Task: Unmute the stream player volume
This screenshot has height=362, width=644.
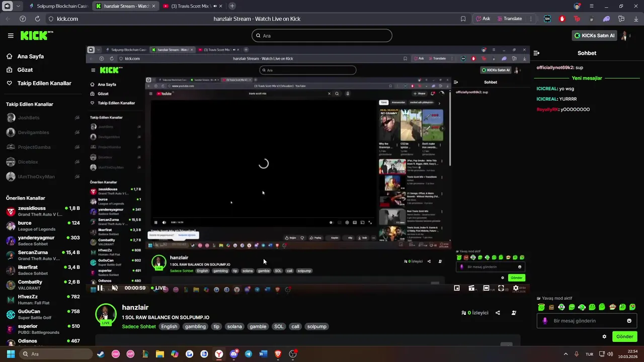Action: click(x=114, y=288)
